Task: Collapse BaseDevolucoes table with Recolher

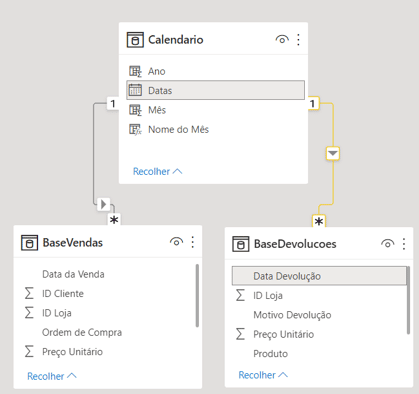Action: tap(263, 375)
